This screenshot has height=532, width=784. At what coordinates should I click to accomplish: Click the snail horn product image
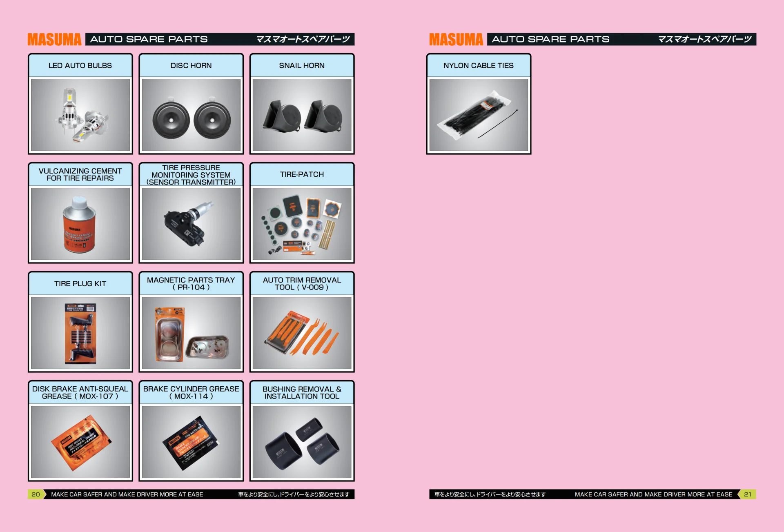[302, 115]
